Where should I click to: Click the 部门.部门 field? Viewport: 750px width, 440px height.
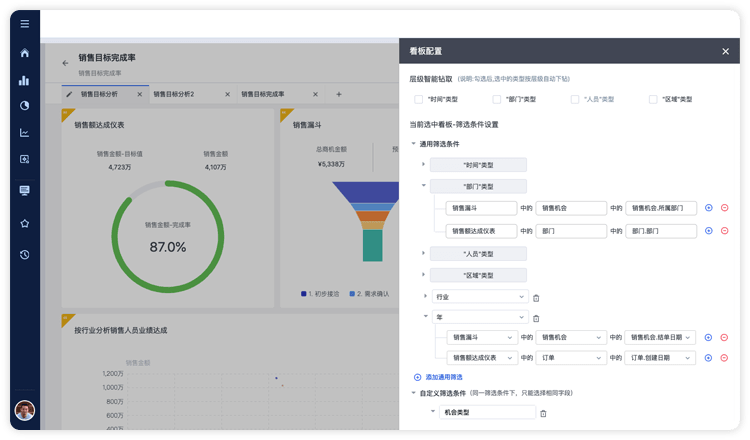click(661, 231)
